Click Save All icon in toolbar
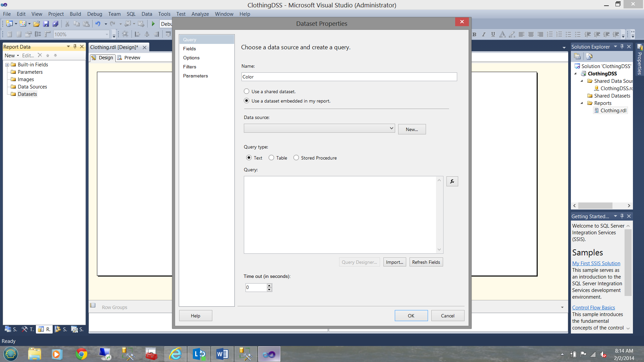644x362 pixels. [56, 24]
